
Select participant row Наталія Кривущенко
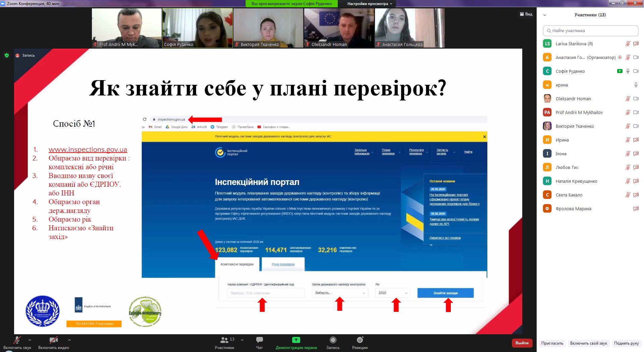pos(590,181)
